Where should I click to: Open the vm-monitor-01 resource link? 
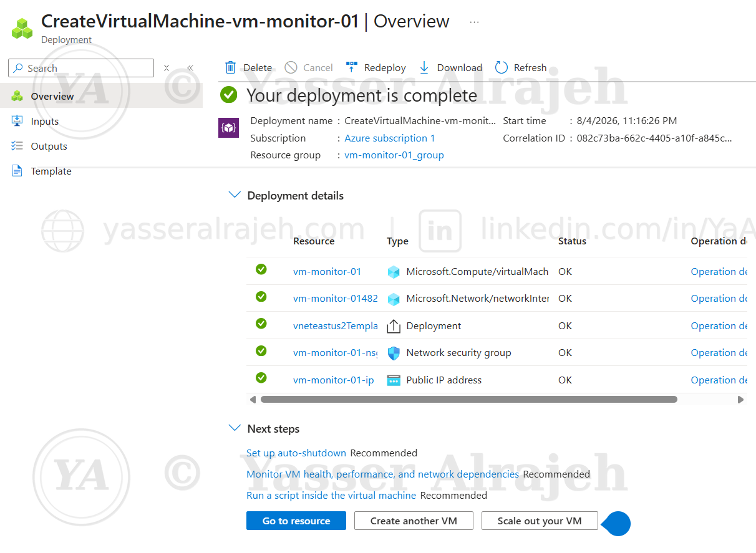tap(327, 272)
